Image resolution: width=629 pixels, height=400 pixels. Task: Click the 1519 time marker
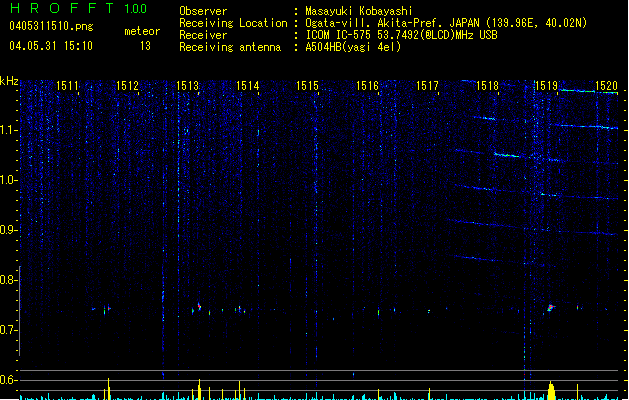[547, 86]
